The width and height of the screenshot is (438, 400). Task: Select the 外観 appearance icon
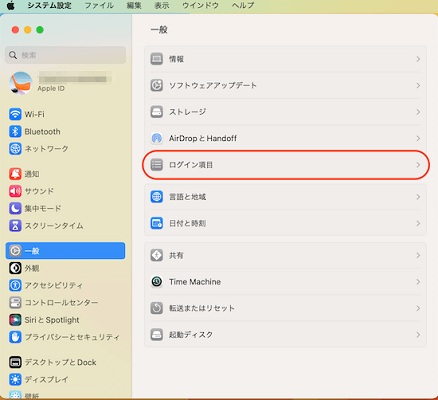click(15, 268)
